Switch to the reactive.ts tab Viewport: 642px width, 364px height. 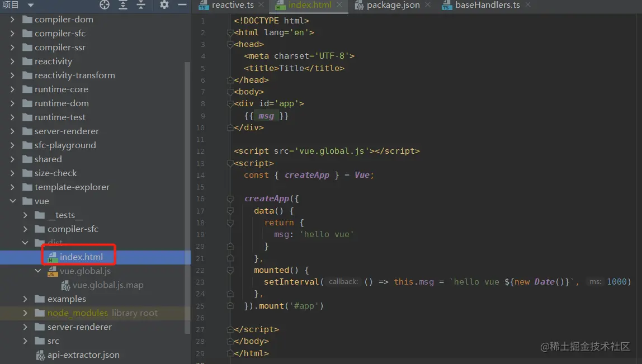click(233, 5)
